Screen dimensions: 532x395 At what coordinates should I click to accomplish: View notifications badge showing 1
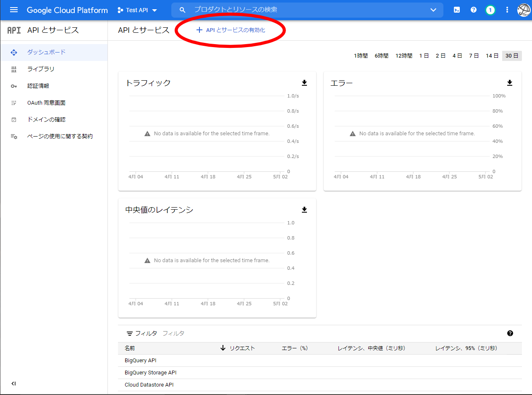pos(490,10)
